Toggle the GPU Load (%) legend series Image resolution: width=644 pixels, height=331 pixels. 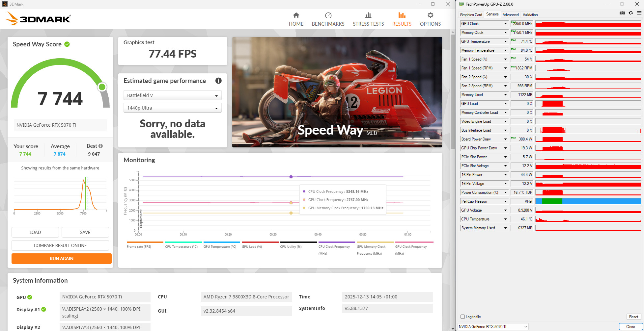point(260,245)
